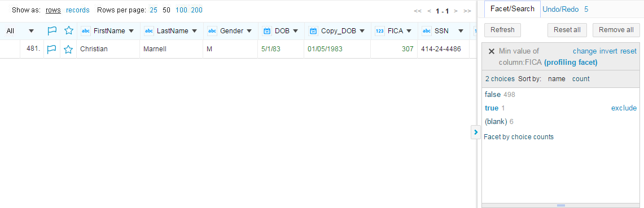Screen dimensions: 644x208
Task: Select the true facet choice
Action: [492, 108]
